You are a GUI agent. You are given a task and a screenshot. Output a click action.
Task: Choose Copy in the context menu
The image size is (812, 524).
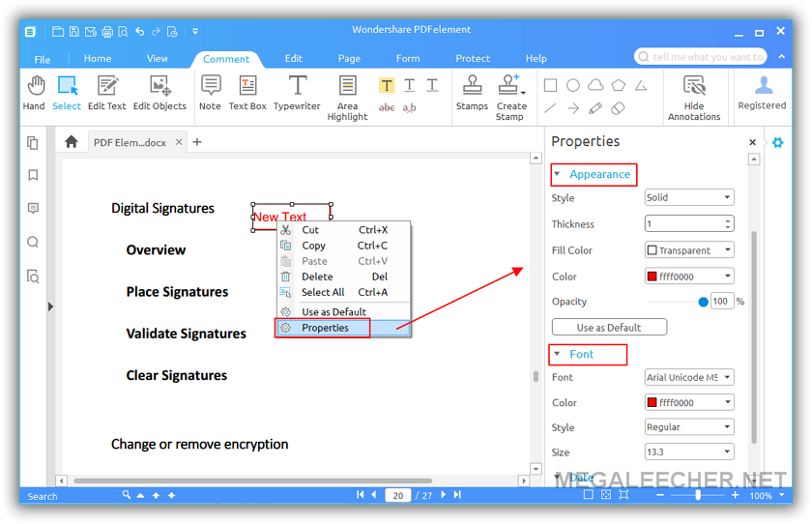point(344,246)
